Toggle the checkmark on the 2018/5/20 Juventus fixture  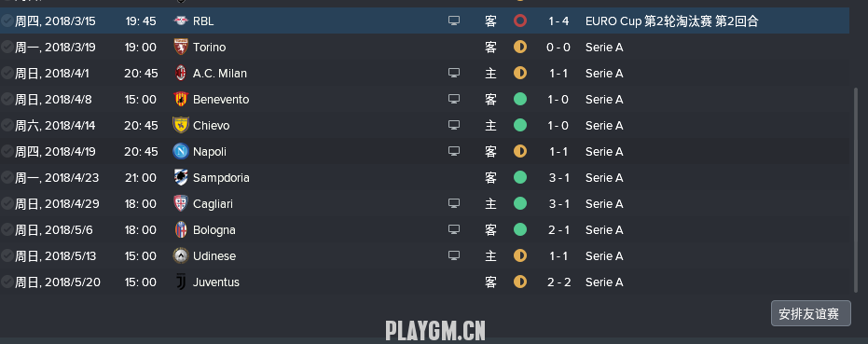7,282
